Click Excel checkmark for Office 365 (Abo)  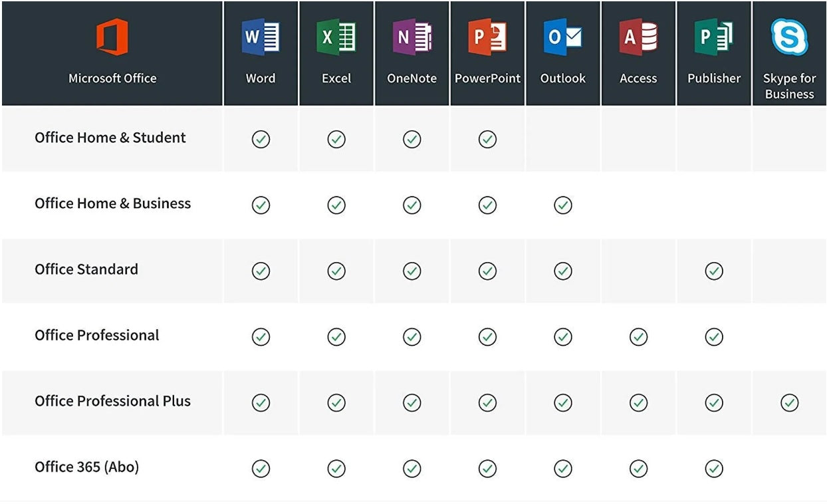[x=336, y=468]
